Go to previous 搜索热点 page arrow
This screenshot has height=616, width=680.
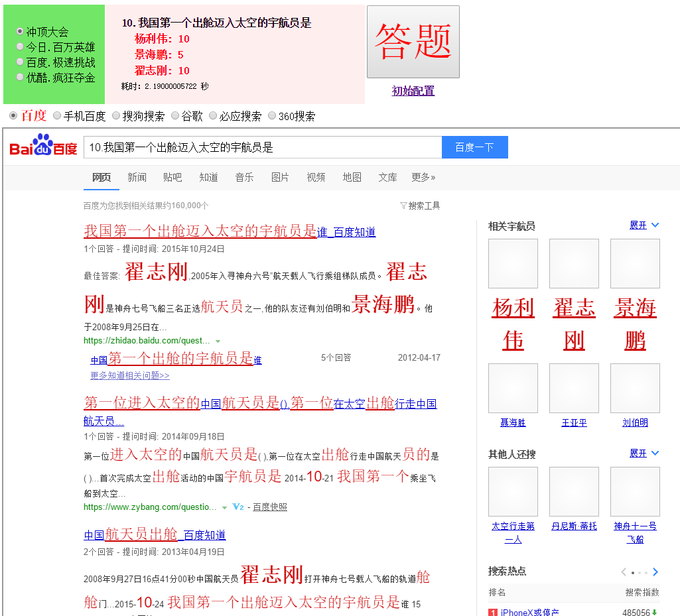(624, 572)
